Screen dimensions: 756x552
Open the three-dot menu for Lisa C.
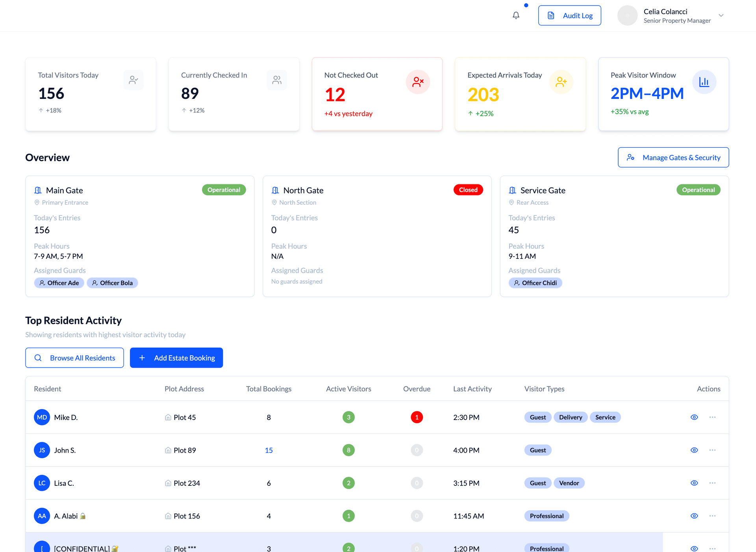[712, 483]
